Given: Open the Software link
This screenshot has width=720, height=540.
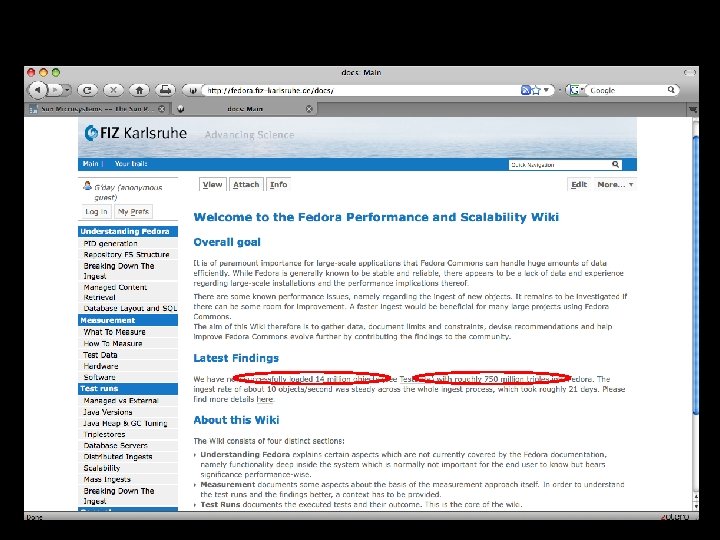Looking at the screenshot, I should click(x=99, y=377).
